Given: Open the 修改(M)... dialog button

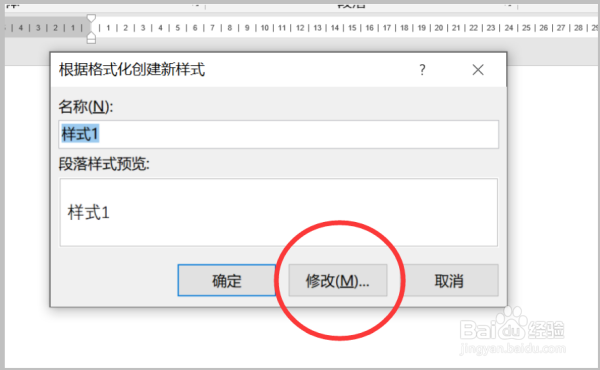Looking at the screenshot, I should [x=338, y=280].
